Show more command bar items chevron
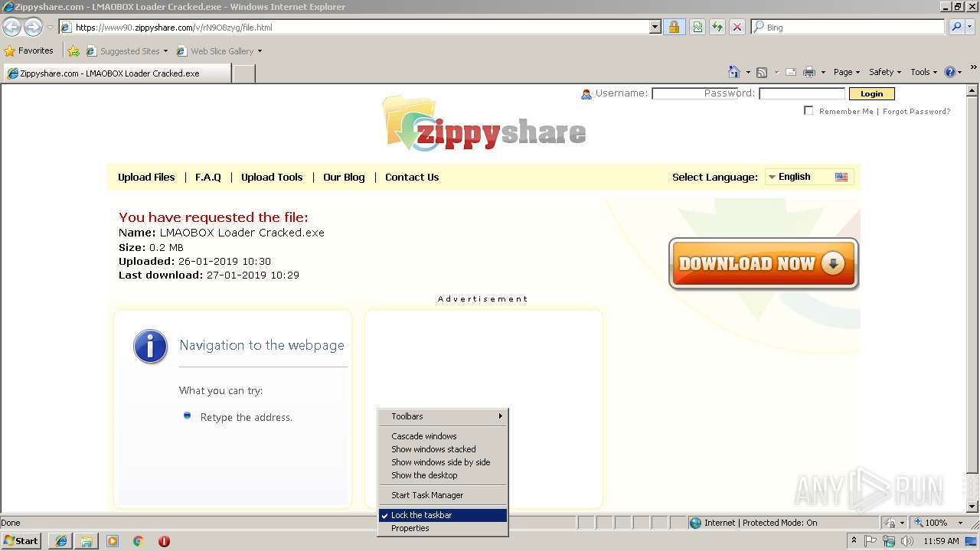Viewport: 980px width, 551px height. (974, 68)
